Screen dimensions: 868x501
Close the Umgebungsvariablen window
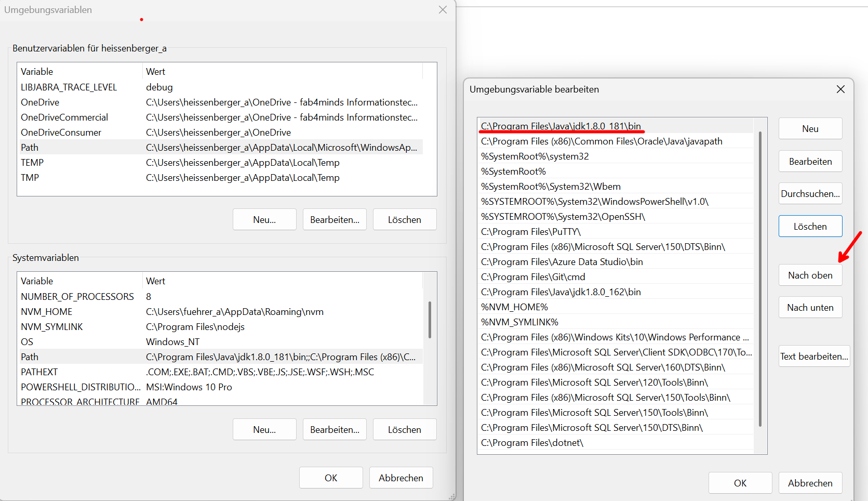(443, 10)
